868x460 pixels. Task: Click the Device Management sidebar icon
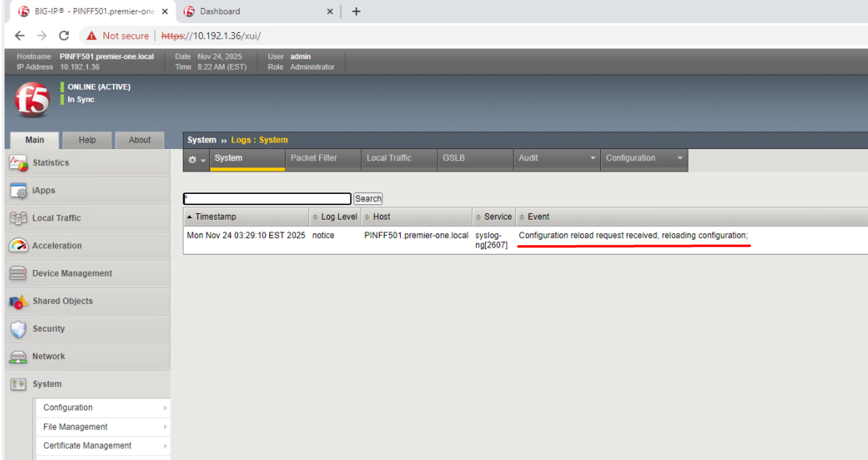click(x=18, y=273)
